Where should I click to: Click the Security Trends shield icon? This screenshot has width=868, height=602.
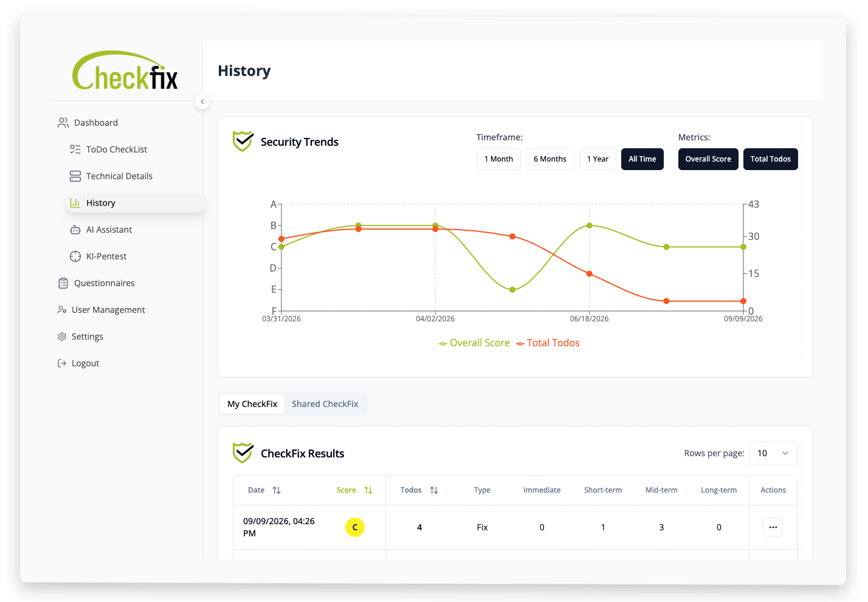click(243, 142)
